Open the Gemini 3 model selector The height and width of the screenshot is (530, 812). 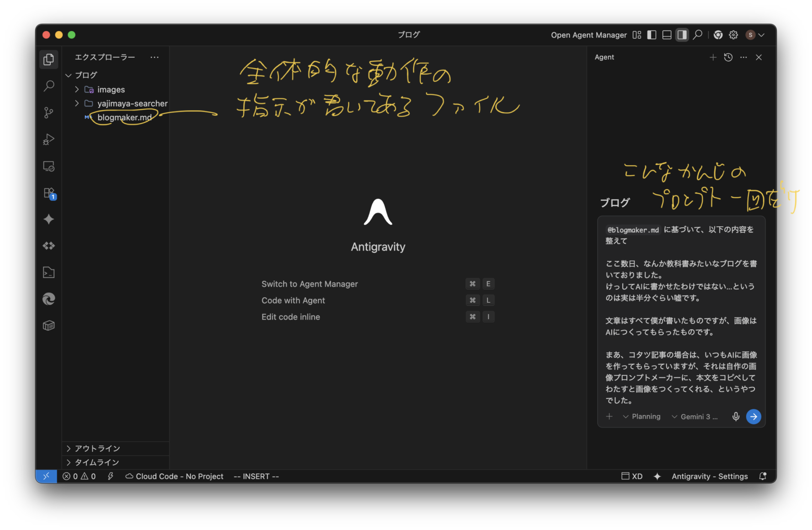click(695, 416)
